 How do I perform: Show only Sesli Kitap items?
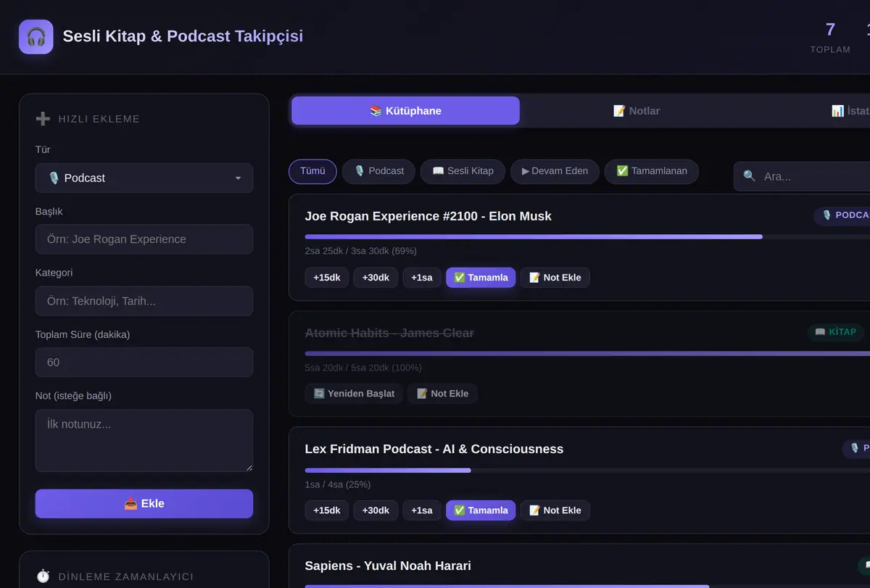[463, 171]
